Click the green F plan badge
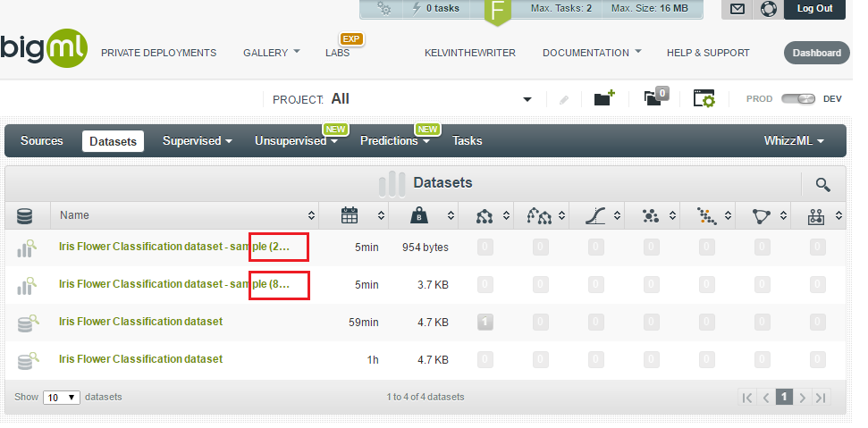 [498, 11]
